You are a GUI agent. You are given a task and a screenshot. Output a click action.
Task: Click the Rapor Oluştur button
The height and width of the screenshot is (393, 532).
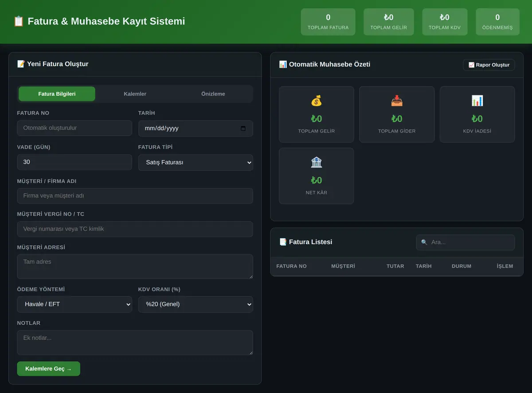tap(489, 65)
